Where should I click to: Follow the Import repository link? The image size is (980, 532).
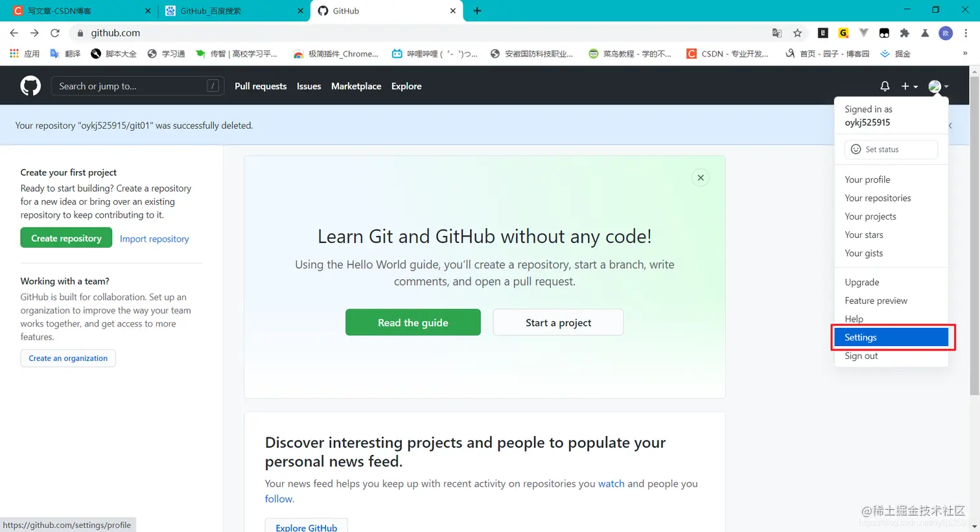(154, 238)
